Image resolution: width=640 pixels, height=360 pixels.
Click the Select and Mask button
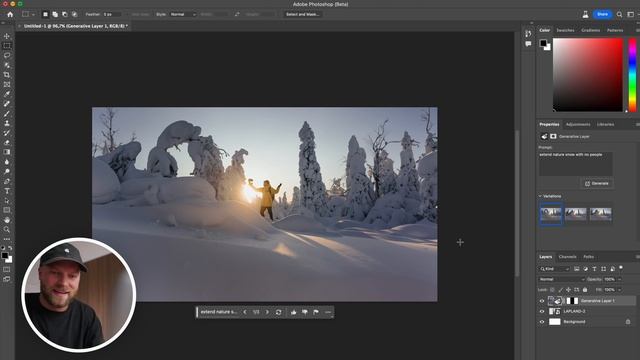[302, 14]
